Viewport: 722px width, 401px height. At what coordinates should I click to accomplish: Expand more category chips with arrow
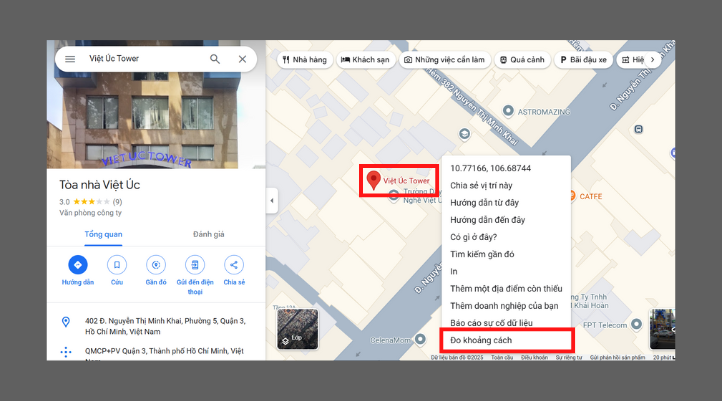point(652,60)
